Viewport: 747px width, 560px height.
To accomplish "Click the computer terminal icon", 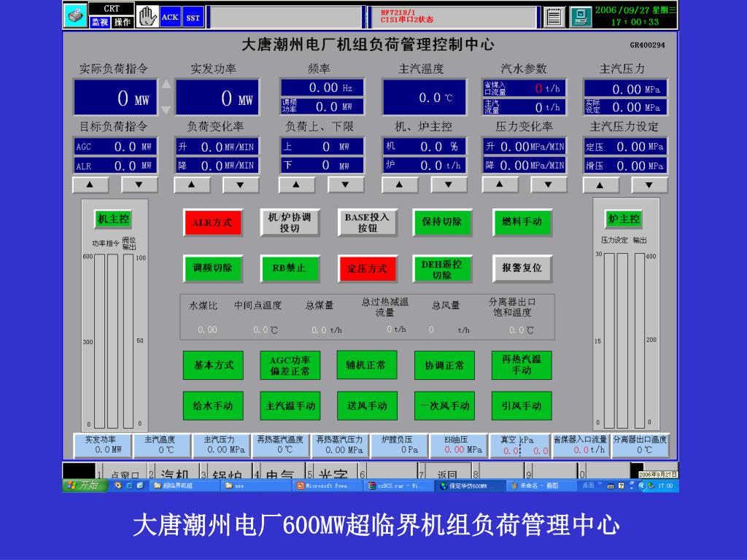I will click(x=580, y=17).
